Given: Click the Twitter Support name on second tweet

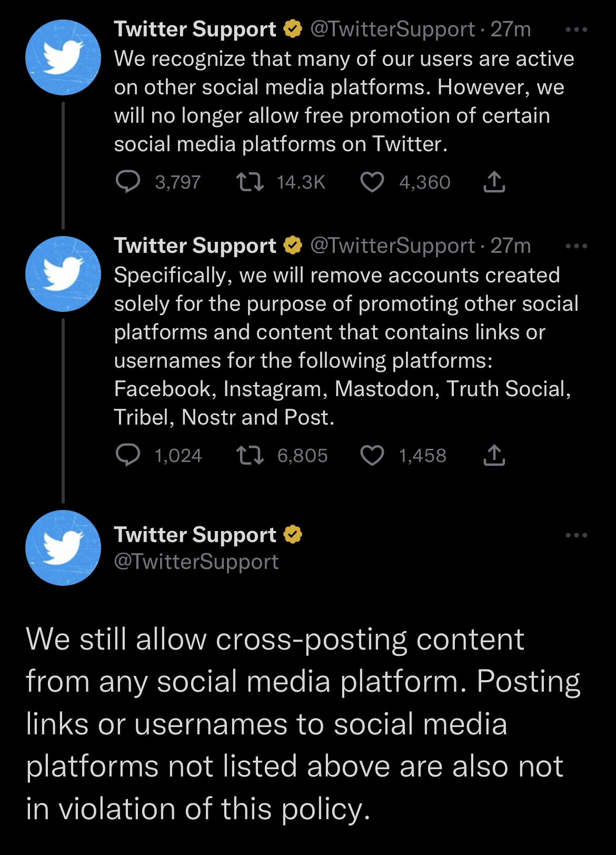Looking at the screenshot, I should [x=195, y=246].
